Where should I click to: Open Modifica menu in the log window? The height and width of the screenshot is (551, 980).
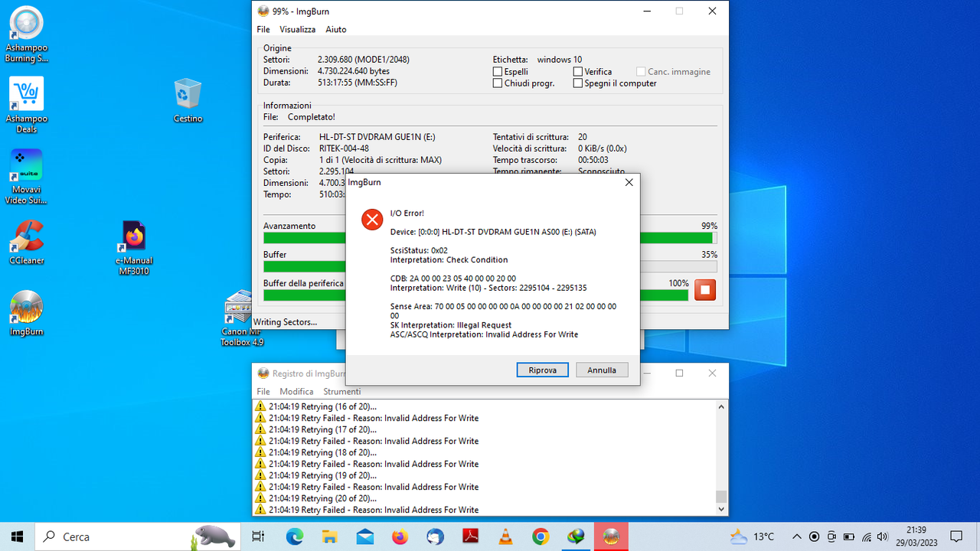(297, 391)
